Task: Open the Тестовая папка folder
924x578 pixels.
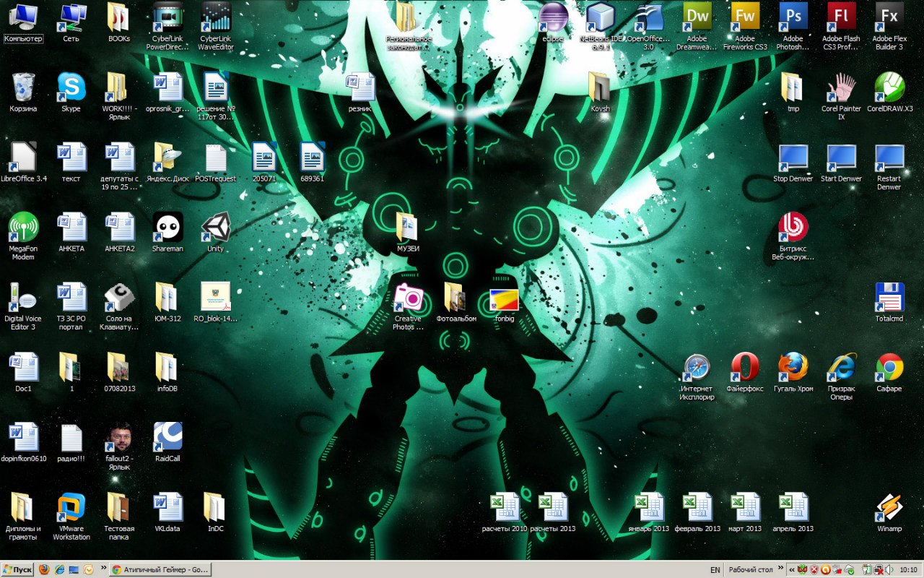Action: click(x=119, y=517)
